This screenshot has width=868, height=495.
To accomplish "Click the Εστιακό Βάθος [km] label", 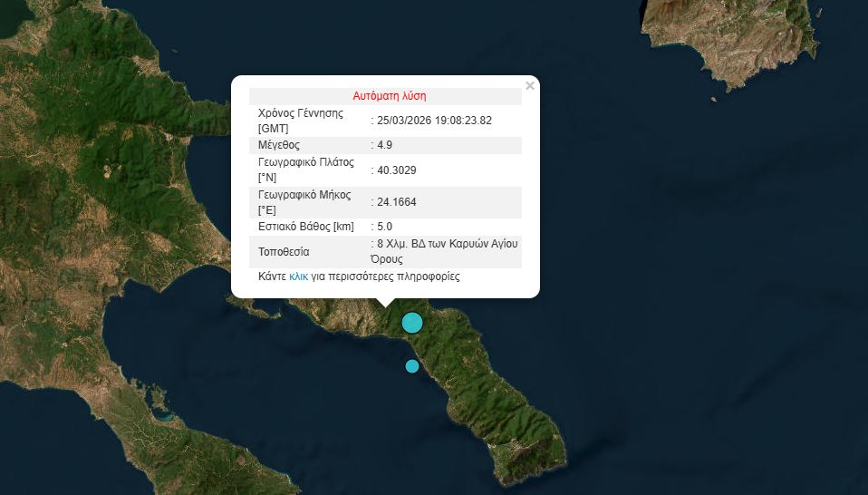I will (305, 227).
